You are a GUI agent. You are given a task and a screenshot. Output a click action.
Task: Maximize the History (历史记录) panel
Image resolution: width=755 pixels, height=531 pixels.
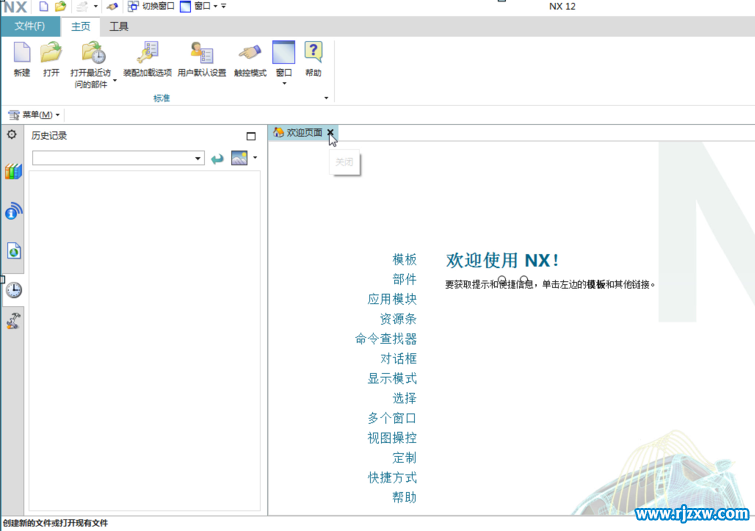tap(251, 136)
